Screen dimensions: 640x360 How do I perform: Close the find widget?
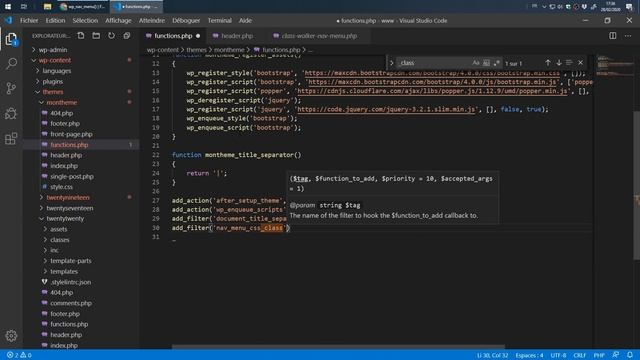pyautogui.click(x=580, y=63)
